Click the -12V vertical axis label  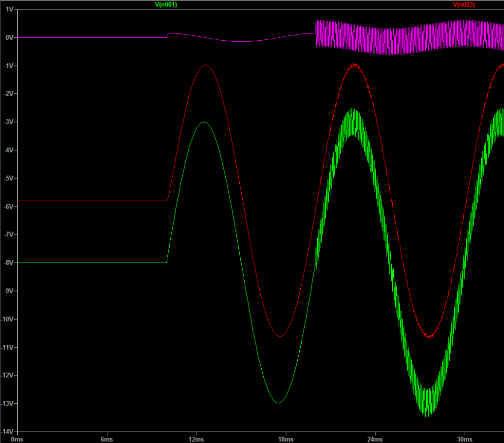click(x=6, y=375)
